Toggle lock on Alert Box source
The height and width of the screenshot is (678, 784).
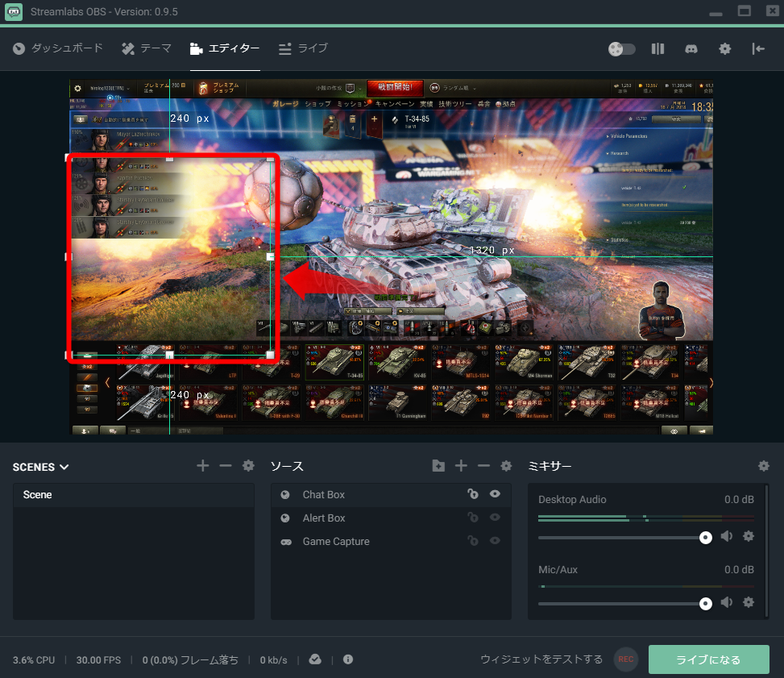click(x=472, y=518)
